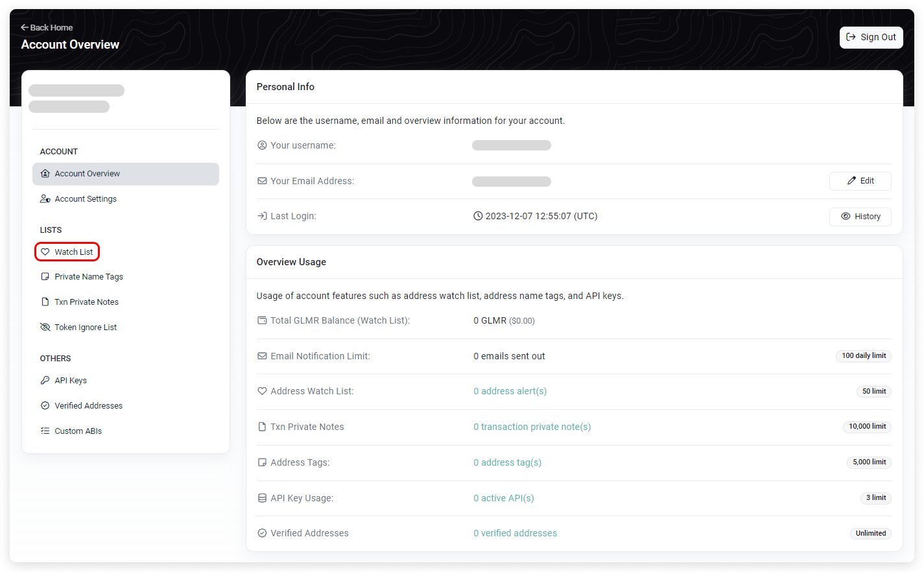Click the list icon beside Custom ABIs
This screenshot has width=924, height=572.
pyautogui.click(x=45, y=431)
